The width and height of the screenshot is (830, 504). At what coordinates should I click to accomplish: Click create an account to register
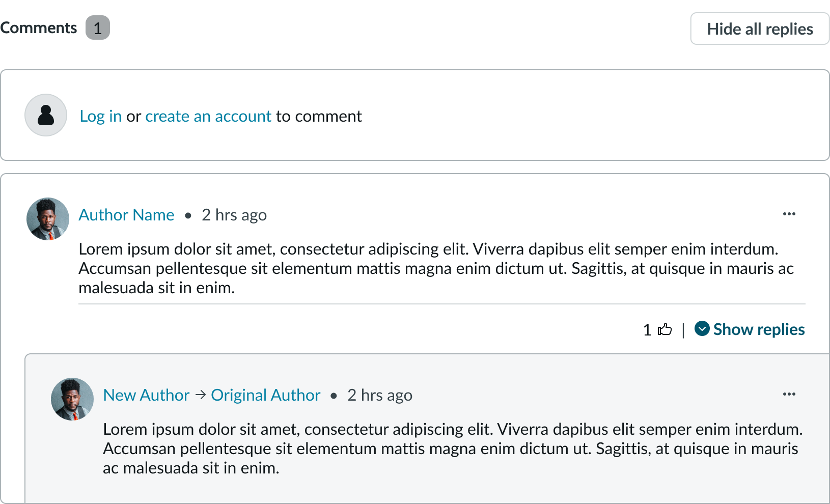(x=208, y=116)
